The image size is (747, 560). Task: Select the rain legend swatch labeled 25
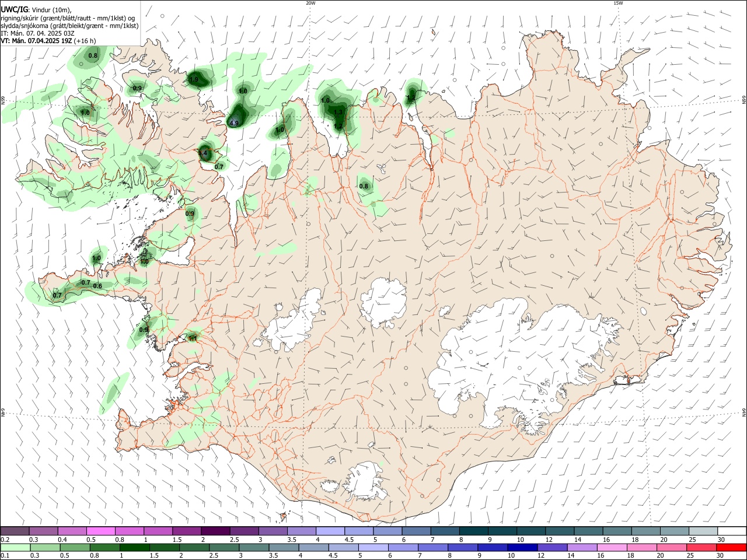(701, 548)
